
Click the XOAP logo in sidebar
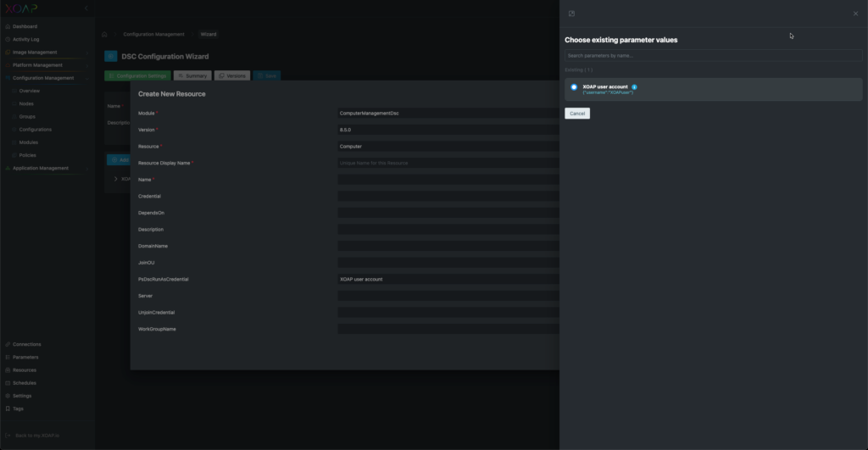(21, 8)
